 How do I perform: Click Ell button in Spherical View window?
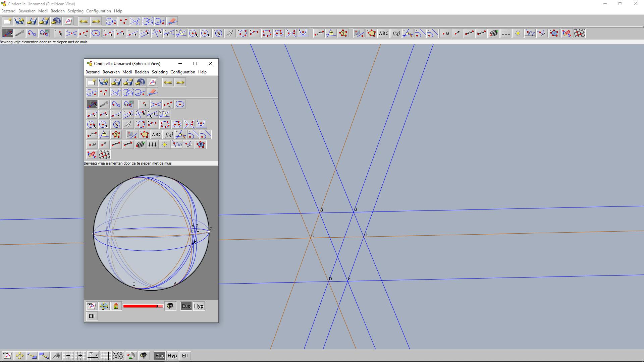point(92,316)
